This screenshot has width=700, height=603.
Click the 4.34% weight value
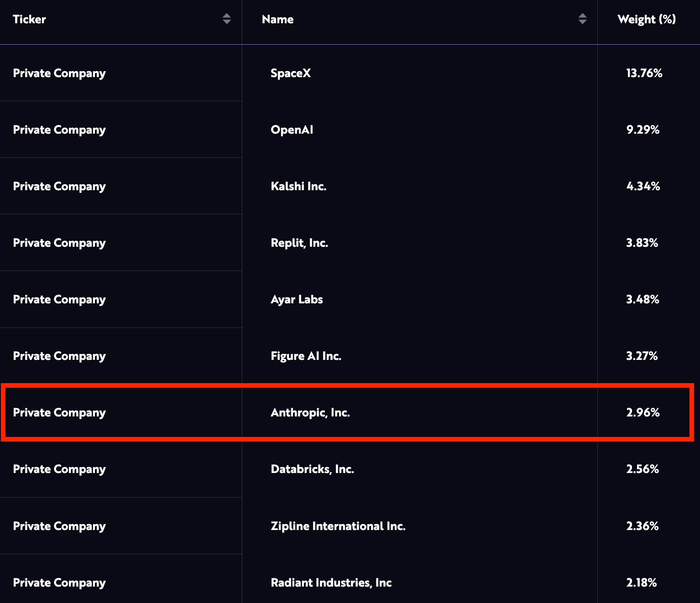tap(643, 186)
